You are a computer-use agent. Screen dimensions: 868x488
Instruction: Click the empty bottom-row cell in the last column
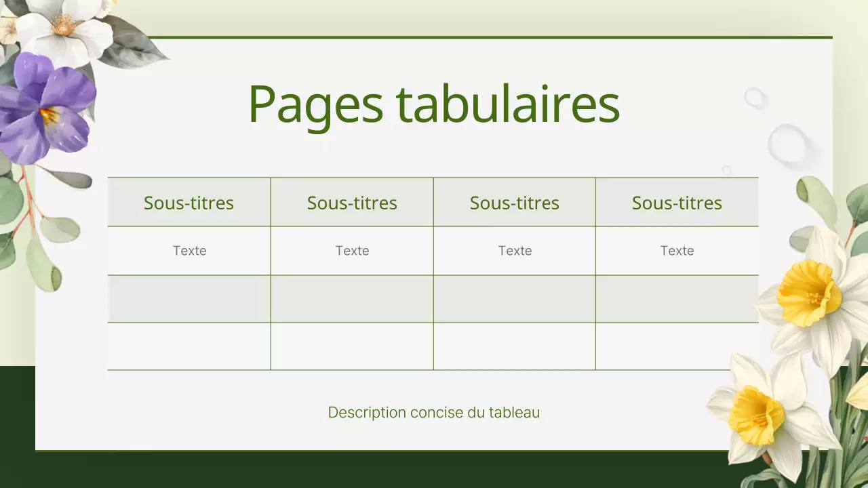(x=677, y=346)
